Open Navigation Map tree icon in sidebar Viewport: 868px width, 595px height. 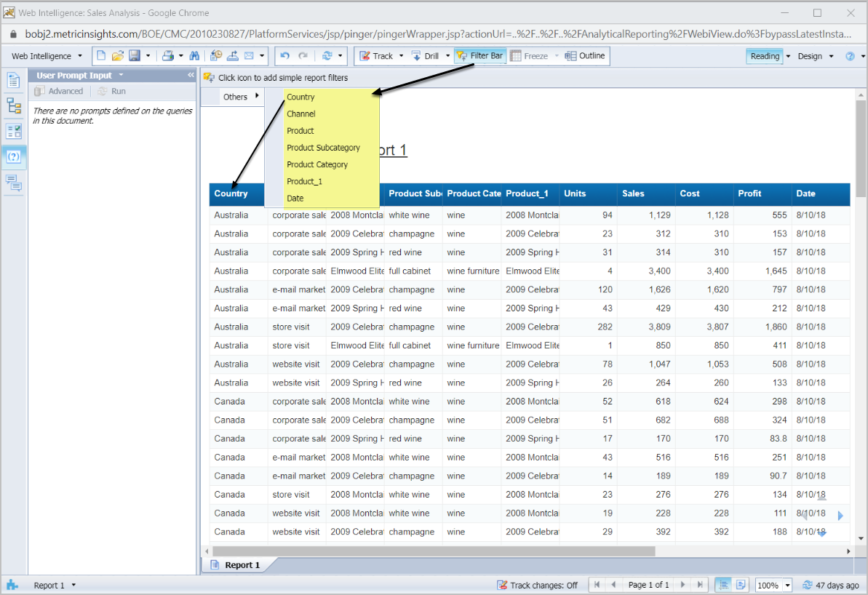coord(14,105)
